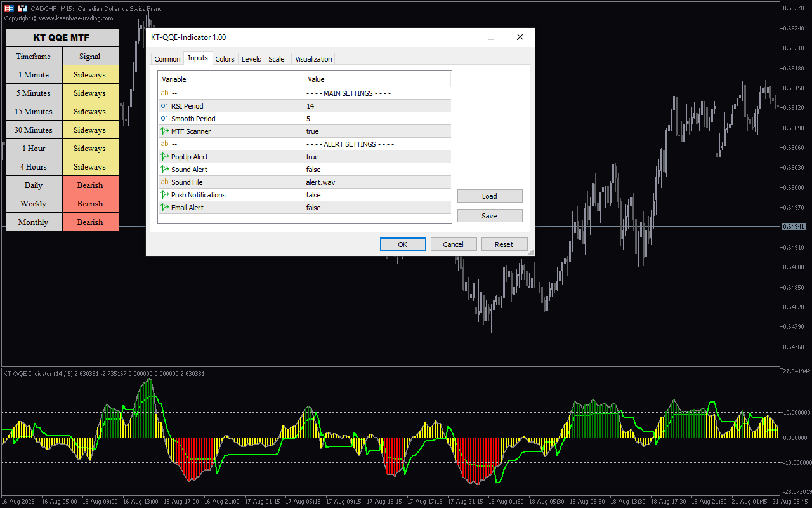Click Save to export input settings
This screenshot has width=812, height=508.
(490, 216)
